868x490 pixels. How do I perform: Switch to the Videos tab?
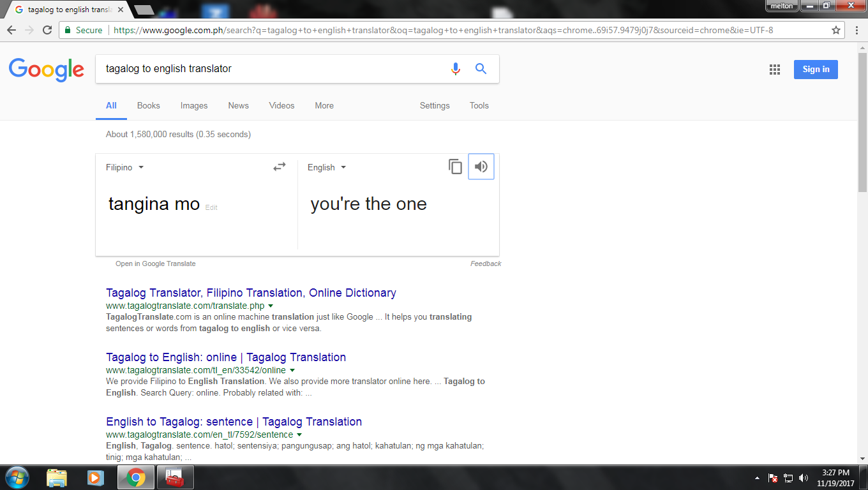pos(281,106)
